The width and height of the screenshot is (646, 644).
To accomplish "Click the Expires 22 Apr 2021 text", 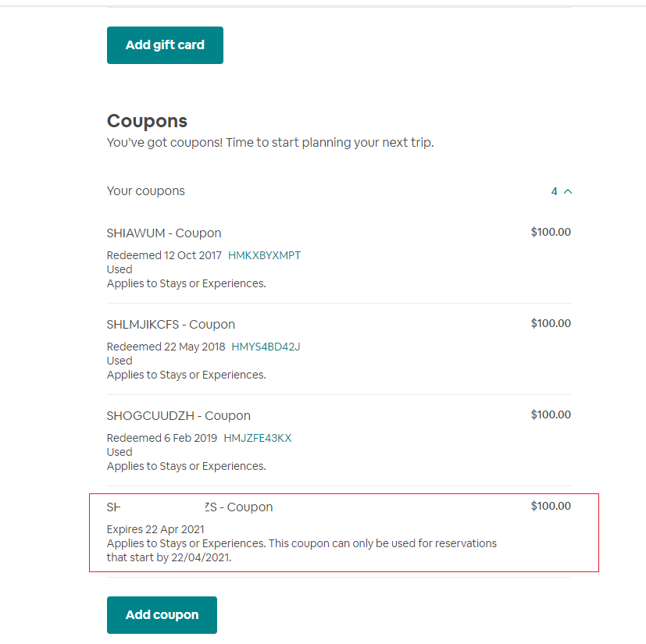I will [155, 529].
